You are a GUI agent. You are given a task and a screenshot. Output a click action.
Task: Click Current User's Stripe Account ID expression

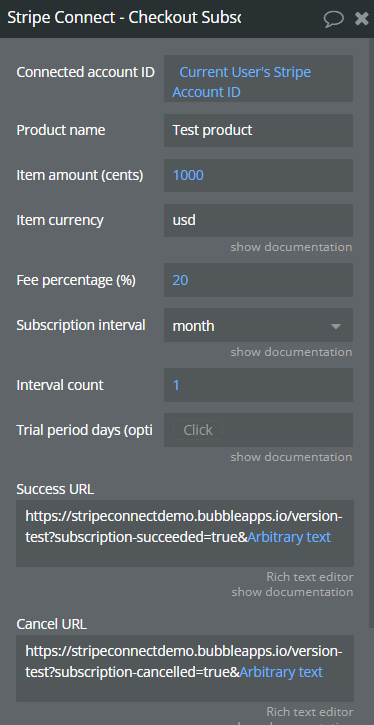[241, 82]
